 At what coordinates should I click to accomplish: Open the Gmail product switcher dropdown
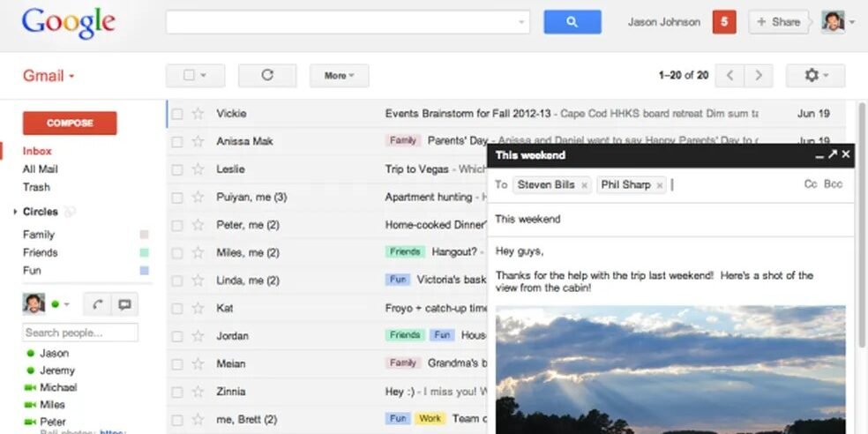click(49, 76)
